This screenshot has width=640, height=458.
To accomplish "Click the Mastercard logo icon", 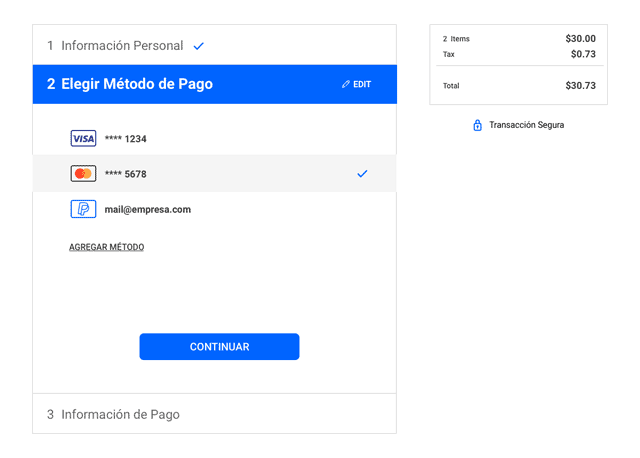I will click(x=83, y=174).
